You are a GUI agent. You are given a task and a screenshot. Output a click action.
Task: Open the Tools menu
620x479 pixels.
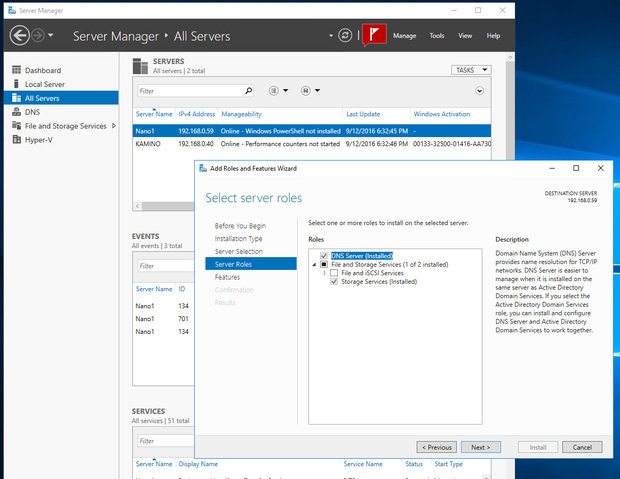coord(436,36)
